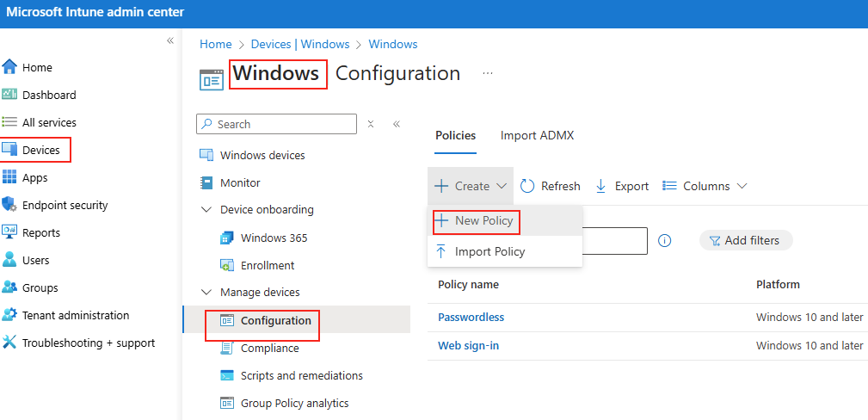Sort by Platform column header
Screen dimensions: 868x420
click(778, 284)
